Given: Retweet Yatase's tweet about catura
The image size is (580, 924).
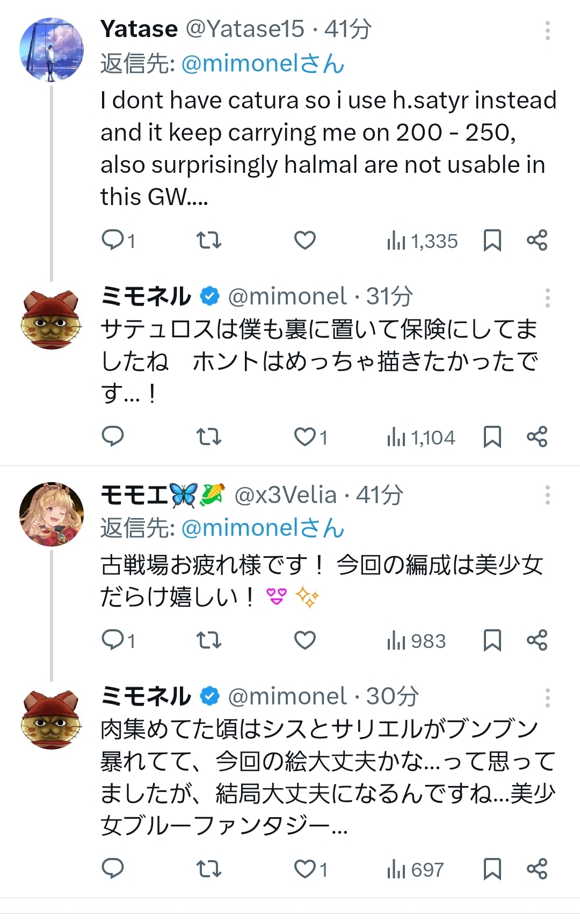Looking at the screenshot, I should tap(208, 240).
